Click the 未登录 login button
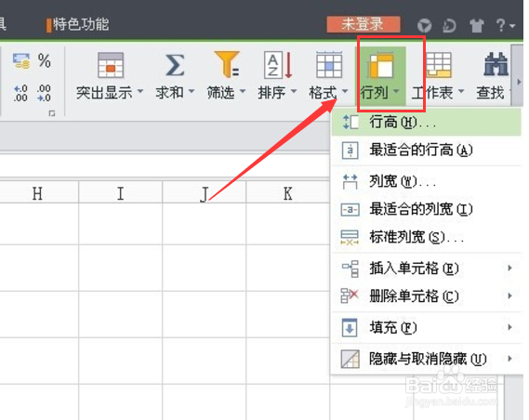The height and width of the screenshot is (420, 529). tap(363, 24)
